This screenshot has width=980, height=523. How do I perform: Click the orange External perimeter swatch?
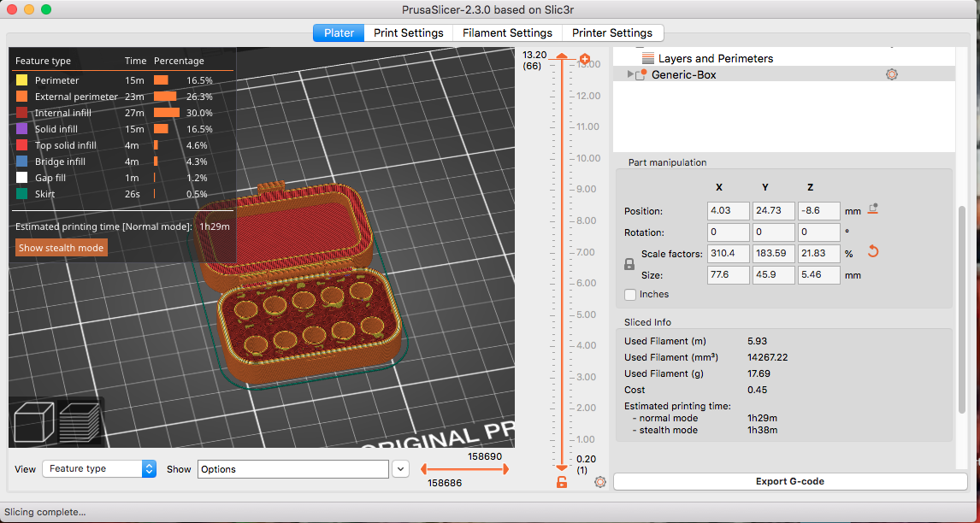pos(21,97)
